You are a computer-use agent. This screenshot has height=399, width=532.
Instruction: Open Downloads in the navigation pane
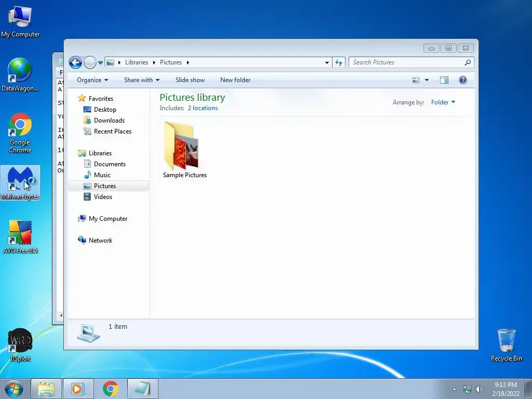(109, 121)
